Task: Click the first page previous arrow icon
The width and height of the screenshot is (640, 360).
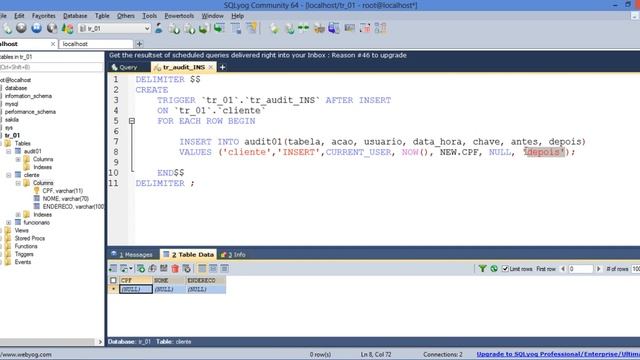Action: click(563, 269)
